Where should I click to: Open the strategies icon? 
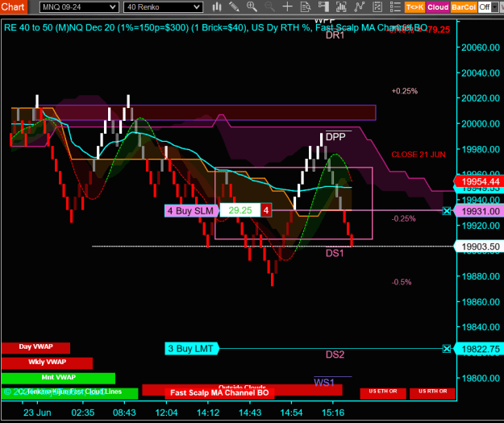point(377,6)
